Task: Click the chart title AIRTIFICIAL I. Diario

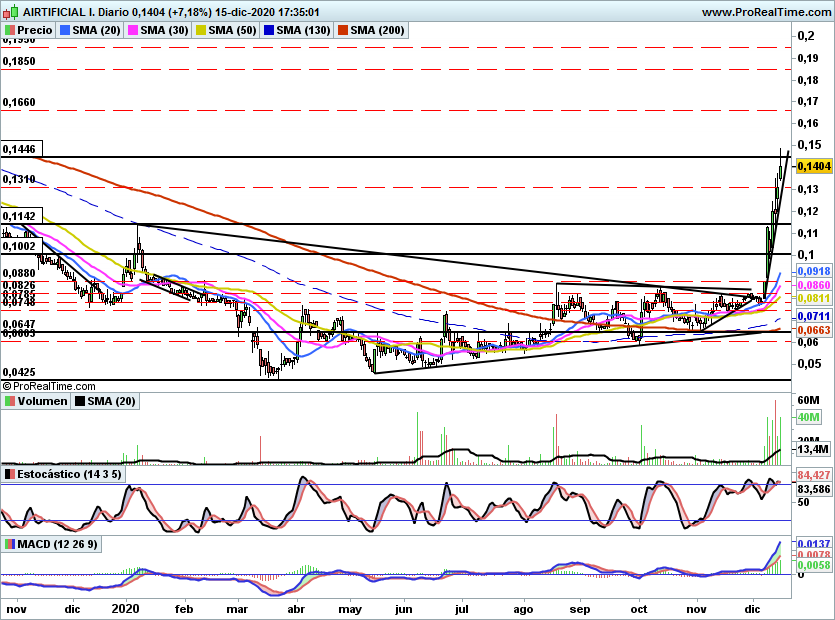Action: [x=75, y=12]
